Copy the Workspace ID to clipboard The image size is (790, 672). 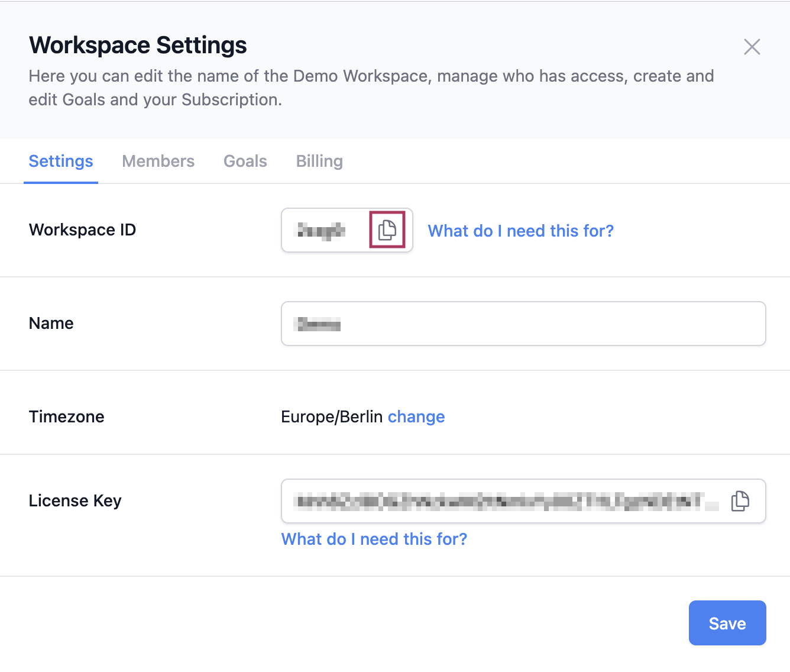pyautogui.click(x=387, y=230)
